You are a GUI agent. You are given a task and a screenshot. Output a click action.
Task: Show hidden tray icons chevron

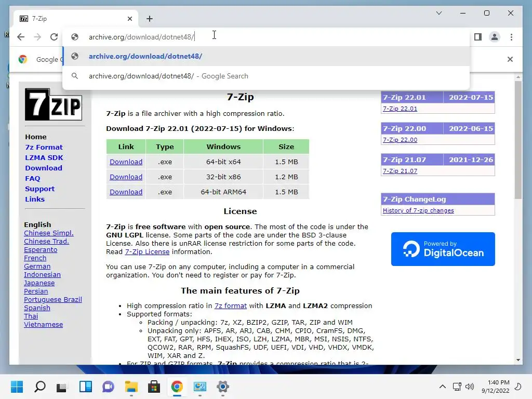pyautogui.click(x=443, y=387)
